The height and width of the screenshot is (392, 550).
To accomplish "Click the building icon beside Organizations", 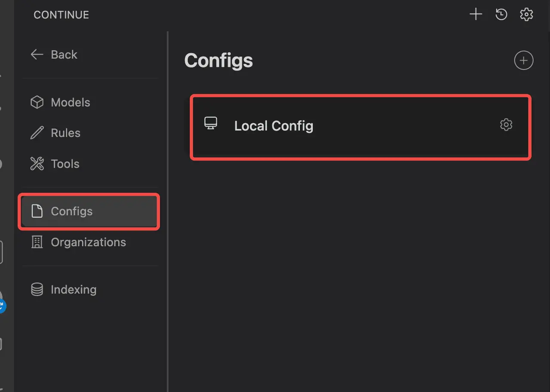I will [37, 242].
